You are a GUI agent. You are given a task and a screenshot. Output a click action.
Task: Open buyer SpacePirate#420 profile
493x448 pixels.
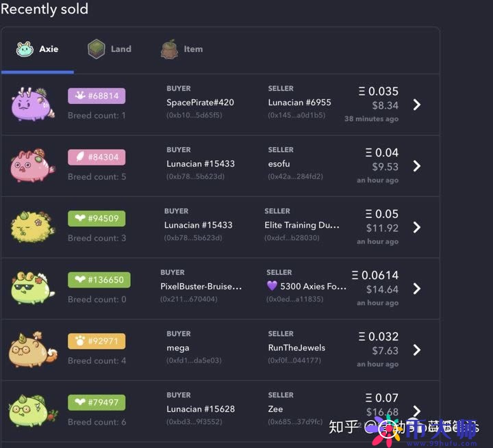(200, 103)
